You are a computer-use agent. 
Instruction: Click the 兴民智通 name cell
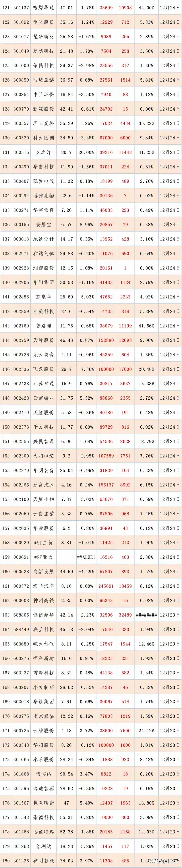tap(43, 441)
